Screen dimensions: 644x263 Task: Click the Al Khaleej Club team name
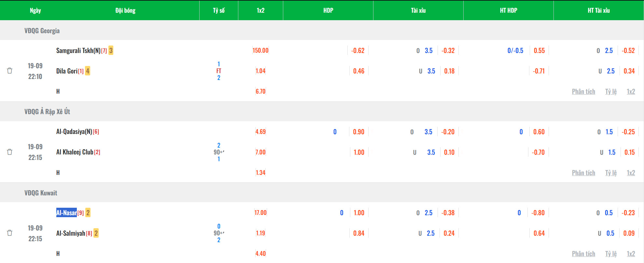tap(75, 152)
